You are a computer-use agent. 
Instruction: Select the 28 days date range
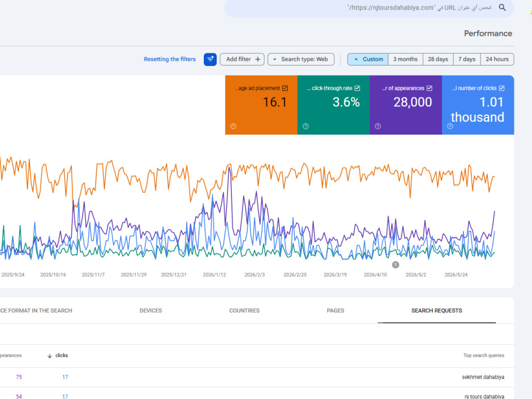(x=438, y=60)
